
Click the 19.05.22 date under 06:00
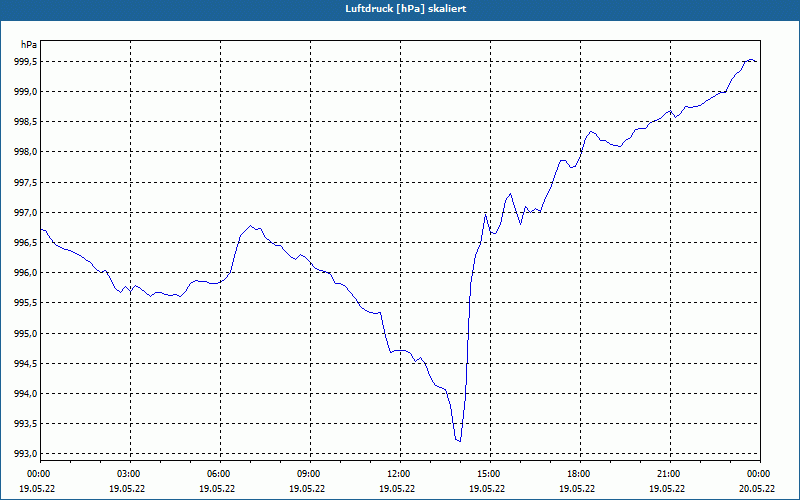click(x=217, y=489)
